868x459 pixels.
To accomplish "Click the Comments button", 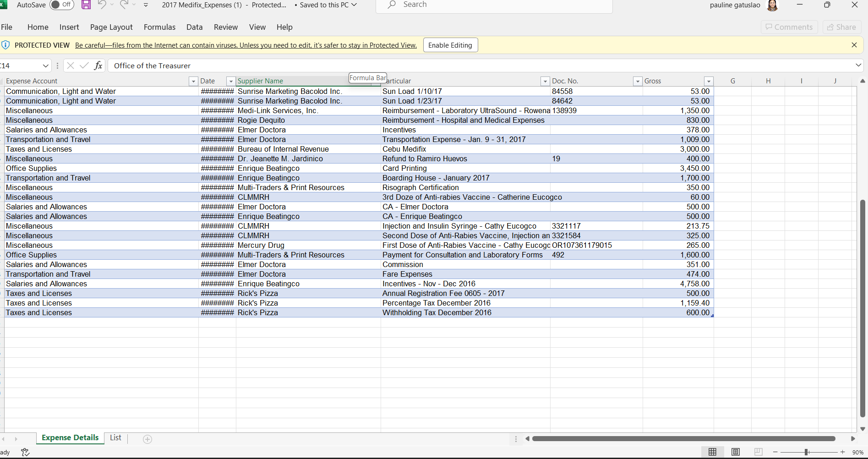I will (789, 27).
